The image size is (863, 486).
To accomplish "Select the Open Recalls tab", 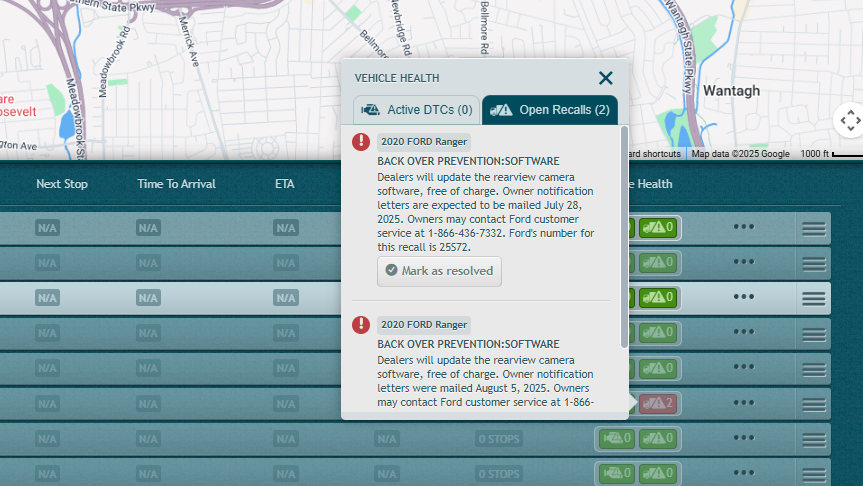I will (x=550, y=109).
